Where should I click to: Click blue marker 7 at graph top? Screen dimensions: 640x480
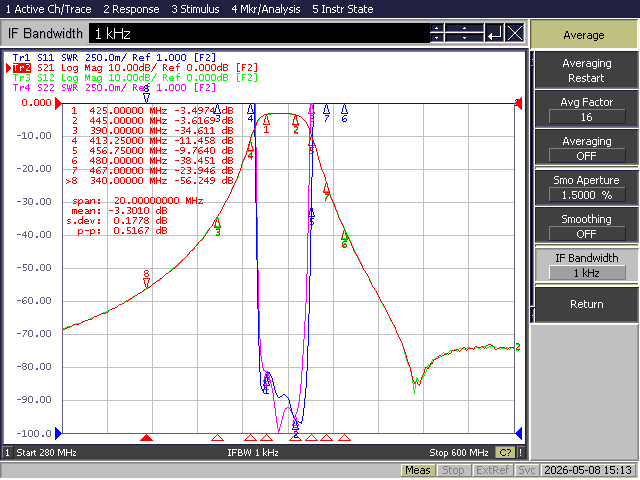(327, 113)
